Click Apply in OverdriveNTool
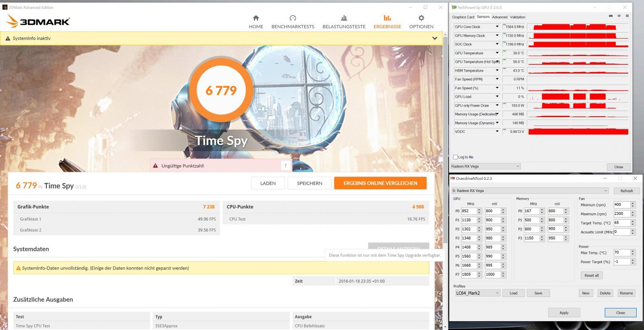 564,313
